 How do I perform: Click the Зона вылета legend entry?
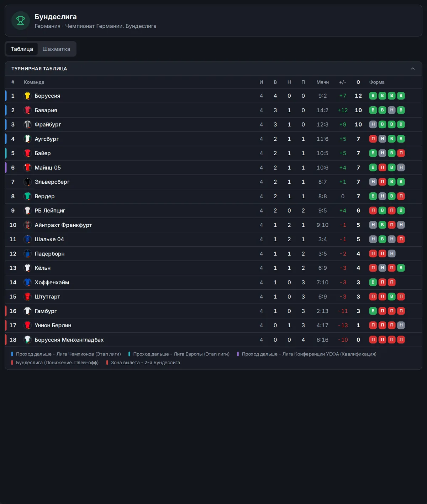pos(143,363)
